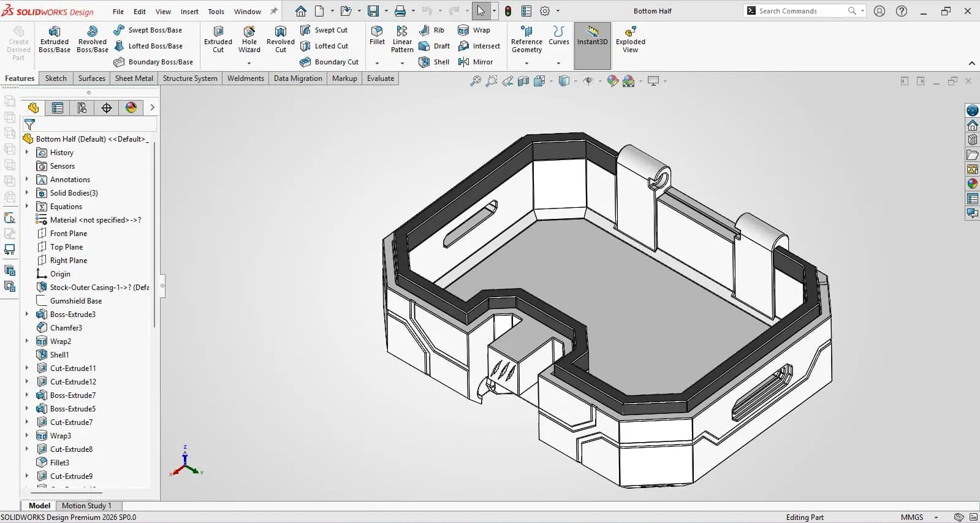Image resolution: width=980 pixels, height=523 pixels.
Task: Collapse the CommandManager ribbon arrow
Action: (x=971, y=63)
